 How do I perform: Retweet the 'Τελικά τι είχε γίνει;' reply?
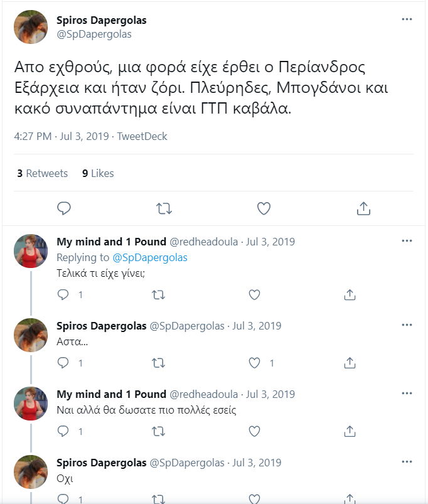click(158, 295)
